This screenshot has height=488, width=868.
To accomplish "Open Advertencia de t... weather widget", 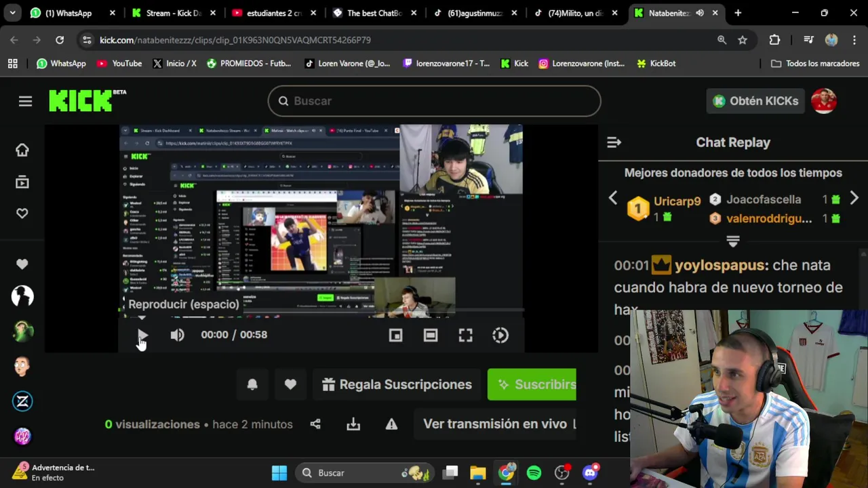I will [53, 472].
